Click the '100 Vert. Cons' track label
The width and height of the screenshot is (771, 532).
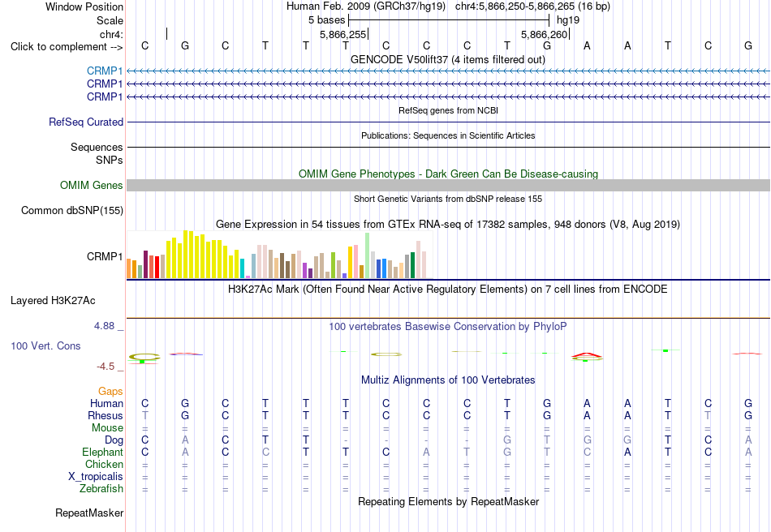tap(45, 345)
